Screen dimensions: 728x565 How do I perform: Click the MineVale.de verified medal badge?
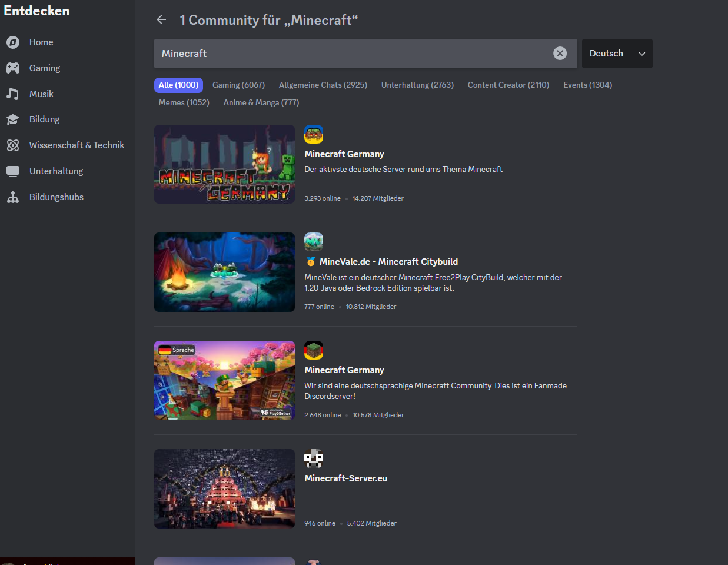tap(311, 262)
